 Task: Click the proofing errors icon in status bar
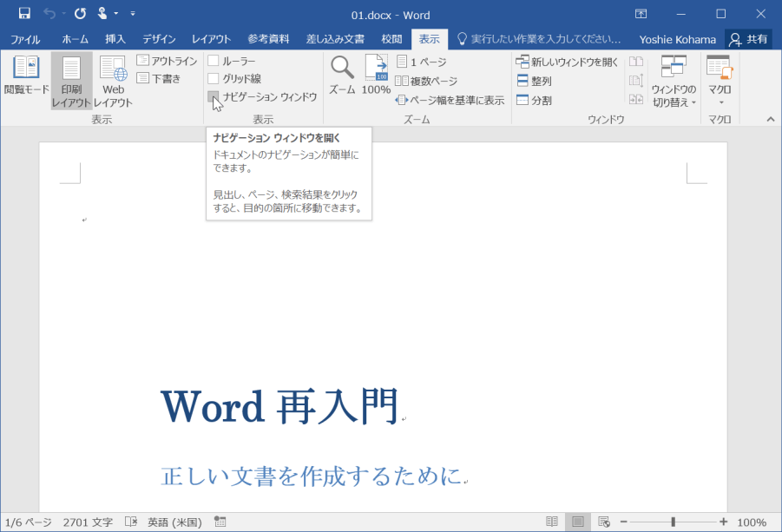pyautogui.click(x=131, y=522)
